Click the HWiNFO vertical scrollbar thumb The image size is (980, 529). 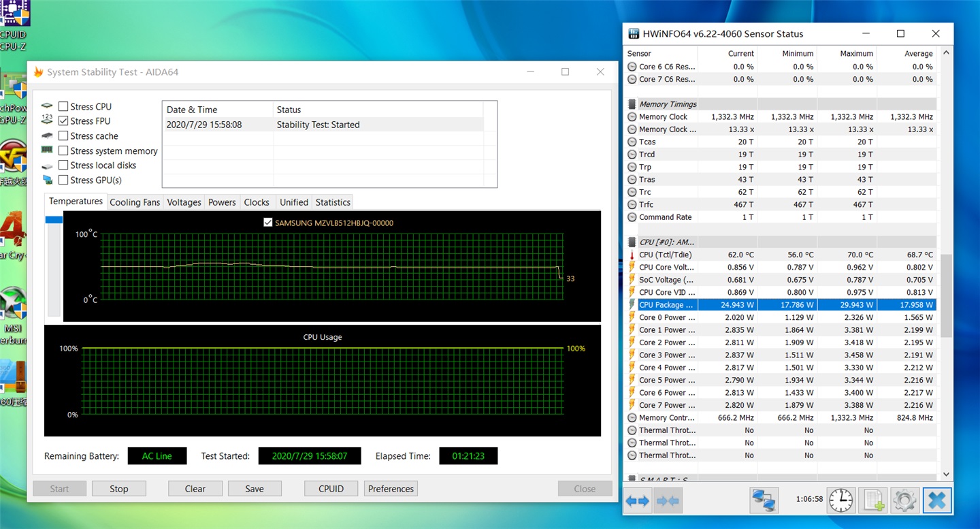946,295
